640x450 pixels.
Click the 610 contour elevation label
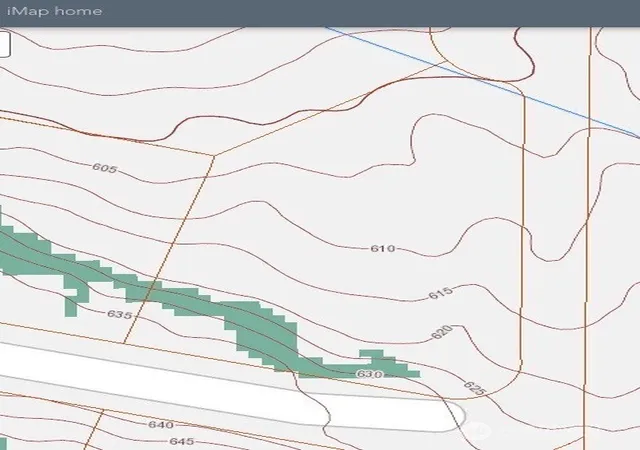pos(383,248)
